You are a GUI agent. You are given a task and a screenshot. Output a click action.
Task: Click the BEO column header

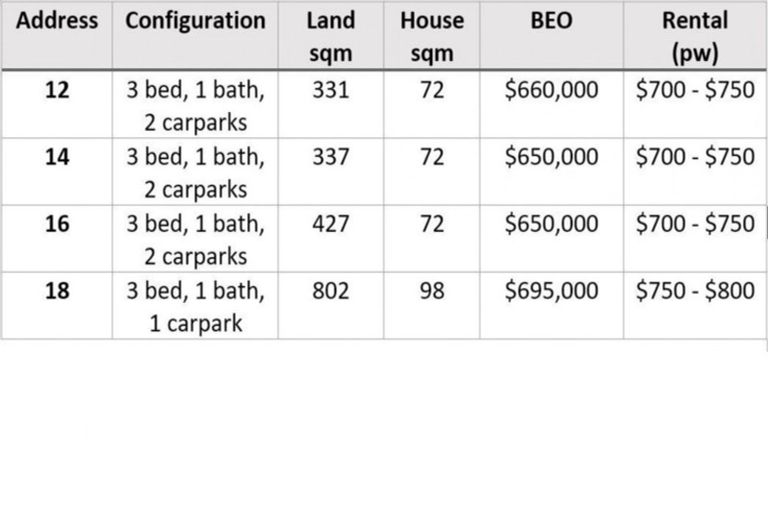click(x=552, y=21)
